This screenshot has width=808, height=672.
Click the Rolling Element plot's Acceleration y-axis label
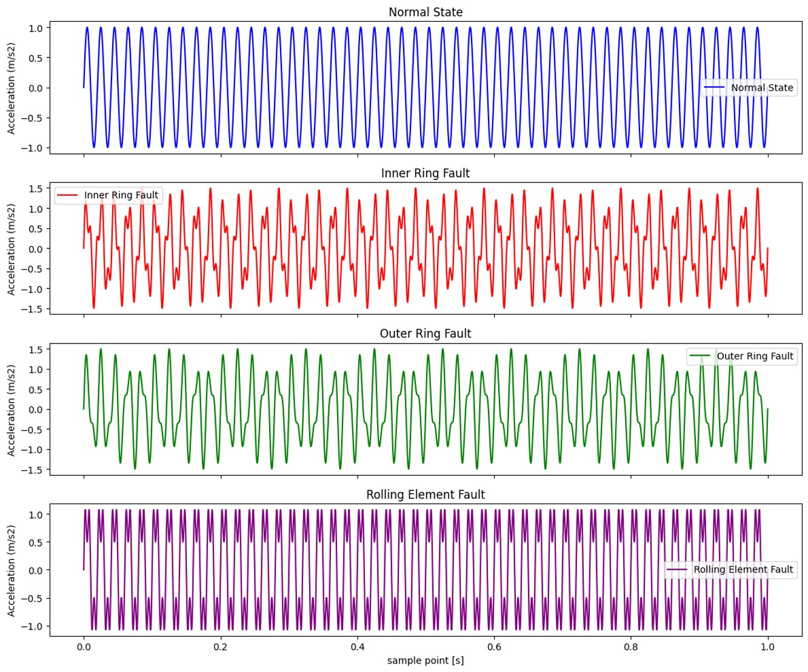pyautogui.click(x=11, y=570)
